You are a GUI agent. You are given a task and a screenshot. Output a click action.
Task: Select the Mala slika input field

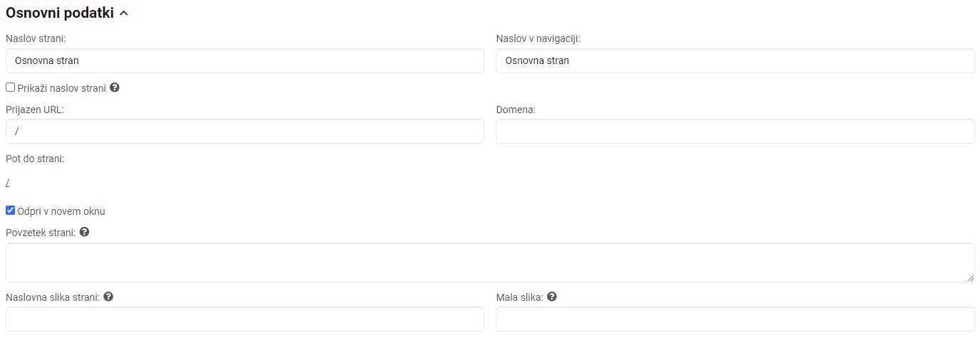[x=735, y=319]
